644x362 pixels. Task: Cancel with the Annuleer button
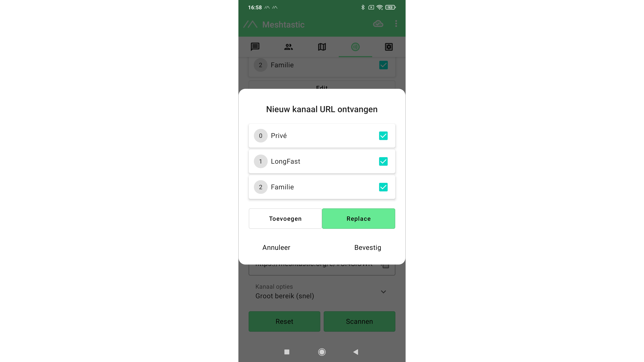pos(276,248)
